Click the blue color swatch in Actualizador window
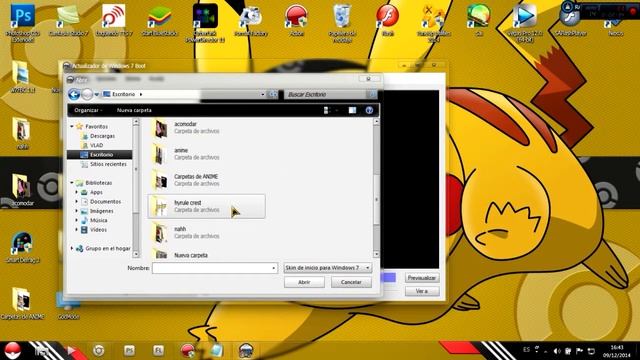The height and width of the screenshot is (360, 640). 388,278
